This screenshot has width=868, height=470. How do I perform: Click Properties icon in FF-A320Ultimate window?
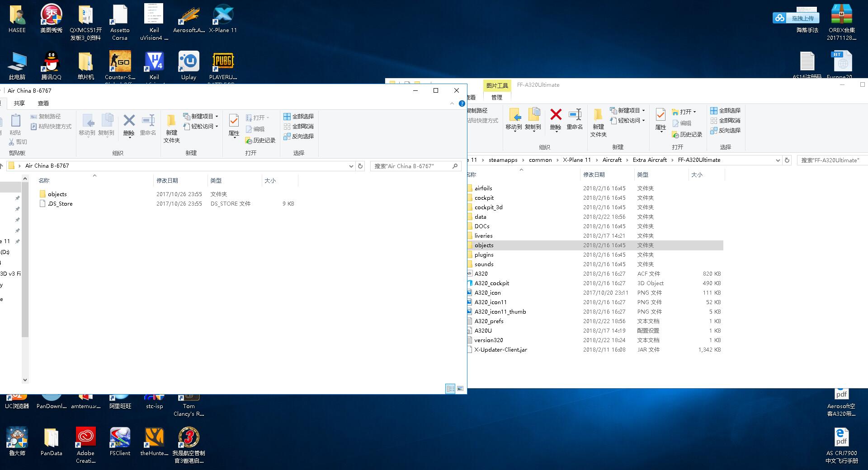[660, 115]
